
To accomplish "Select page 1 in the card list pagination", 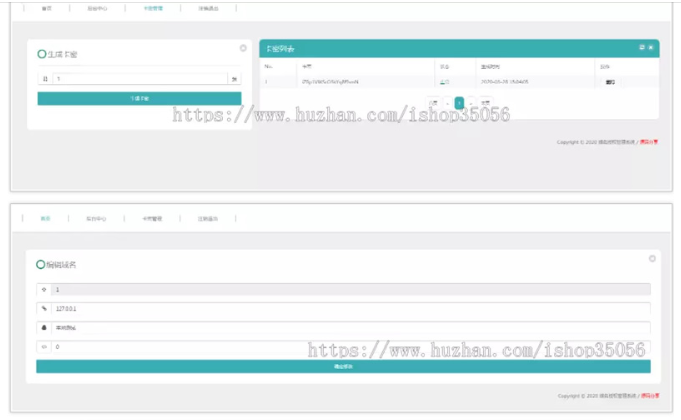I will coord(459,102).
